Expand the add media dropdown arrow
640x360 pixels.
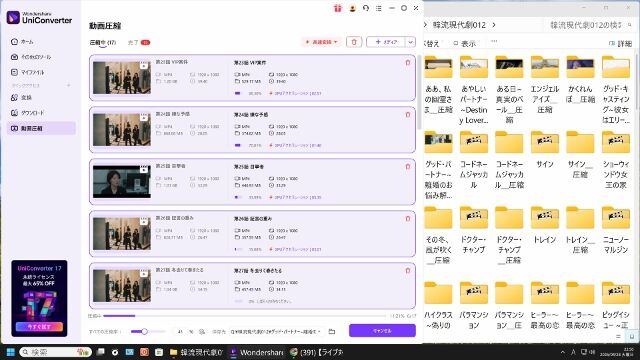pyautogui.click(x=410, y=42)
